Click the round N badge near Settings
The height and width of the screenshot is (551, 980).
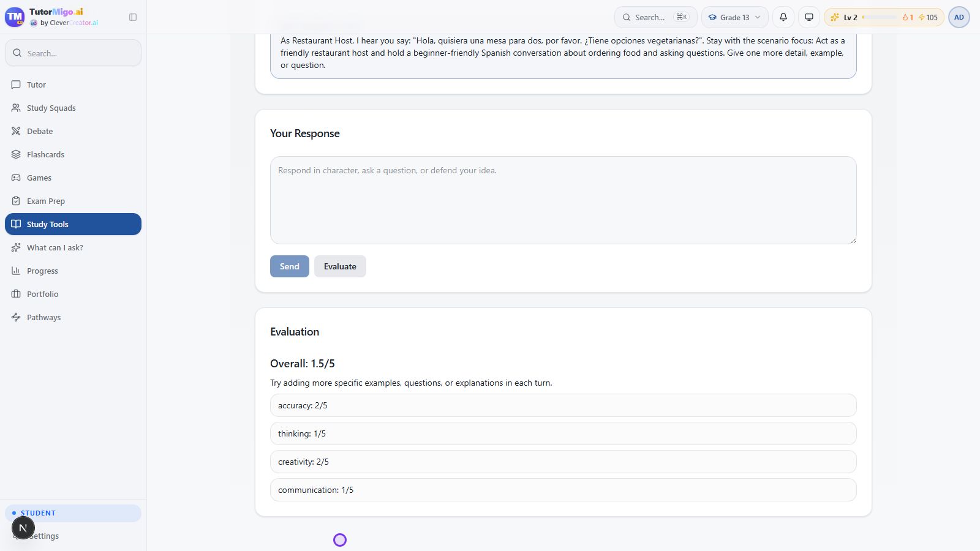coord(23,528)
